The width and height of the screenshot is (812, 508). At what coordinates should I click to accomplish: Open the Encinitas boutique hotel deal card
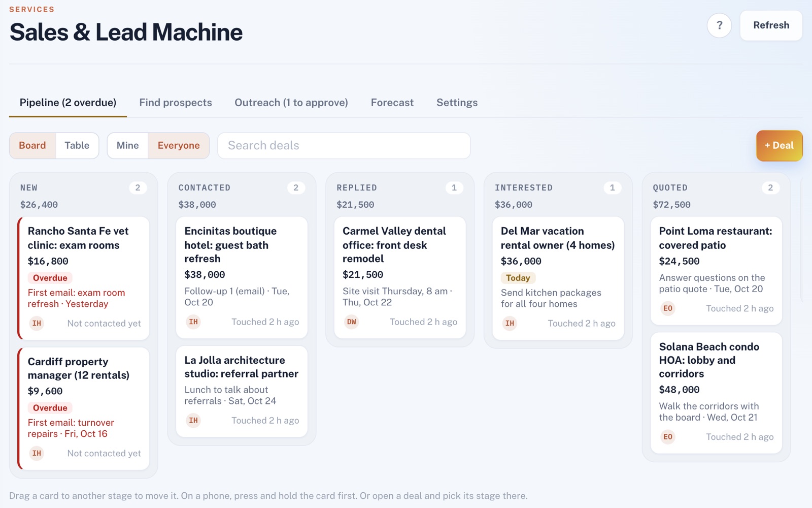242,277
